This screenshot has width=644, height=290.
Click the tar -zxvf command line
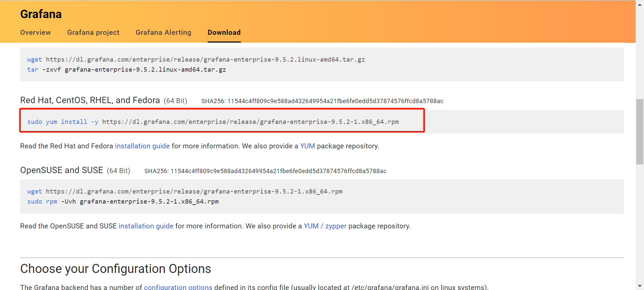(126, 70)
